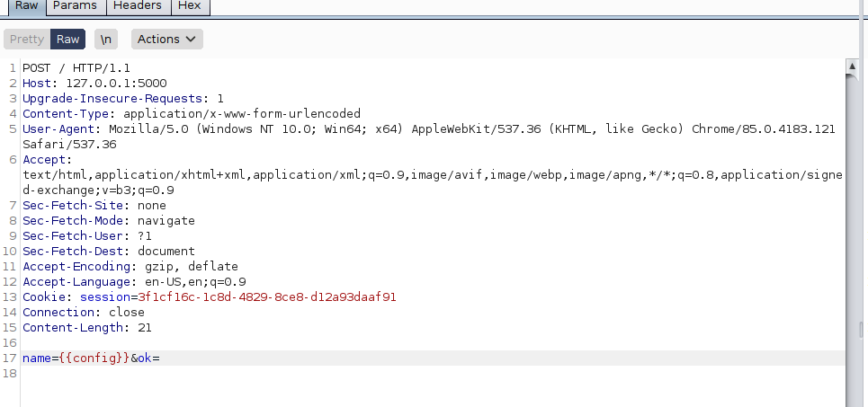Select the Raw view toggle button
The image size is (868, 407).
pos(68,40)
